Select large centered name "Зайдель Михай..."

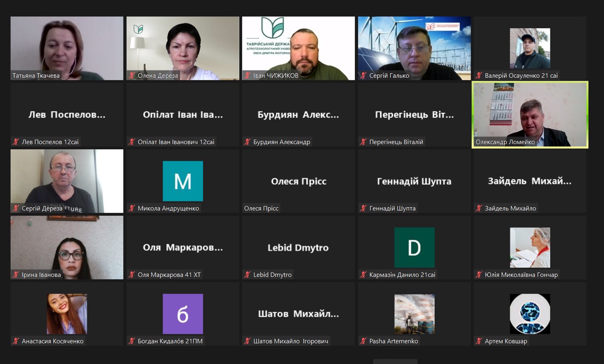[x=530, y=181]
